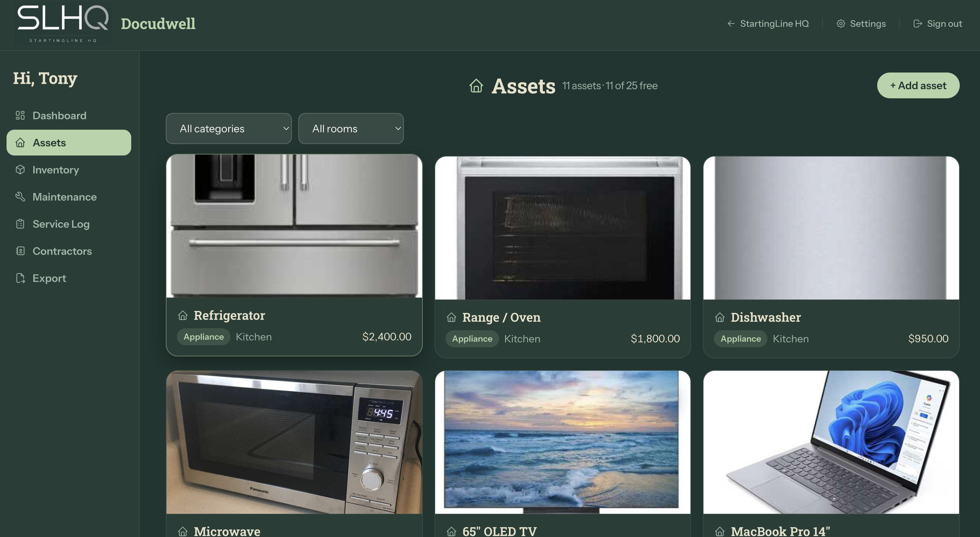The image size is (980, 537).
Task: Navigate to Maintenance
Action: pos(69,197)
